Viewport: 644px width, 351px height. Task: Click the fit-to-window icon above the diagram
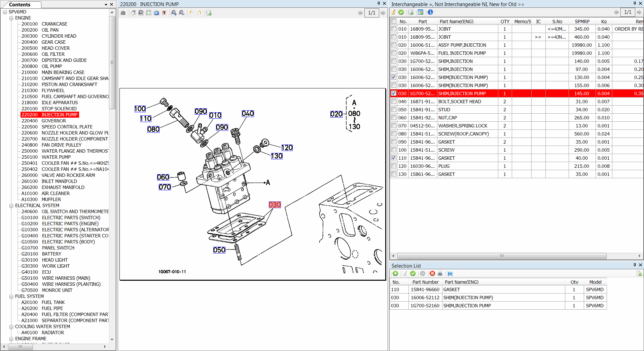[x=148, y=13]
